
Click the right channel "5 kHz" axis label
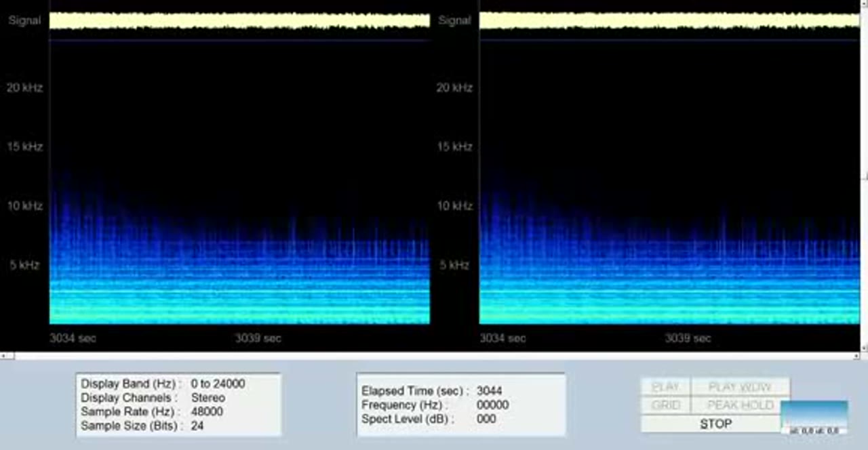click(454, 265)
